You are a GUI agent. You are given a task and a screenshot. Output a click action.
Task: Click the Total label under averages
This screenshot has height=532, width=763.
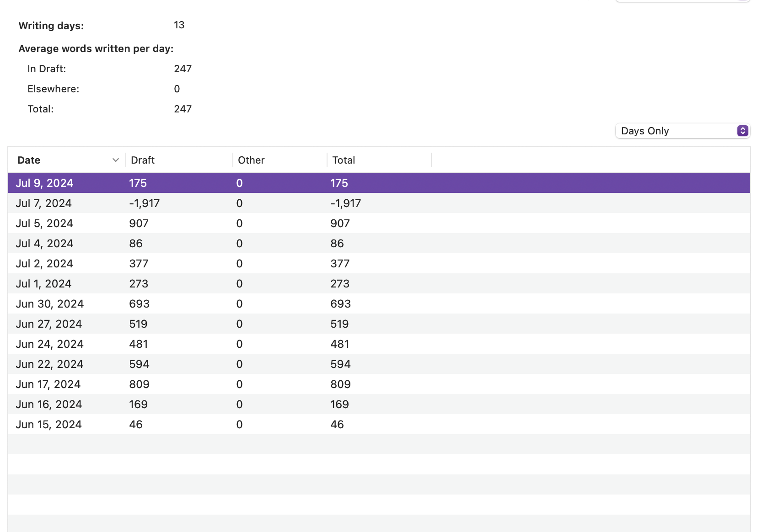pos(41,109)
